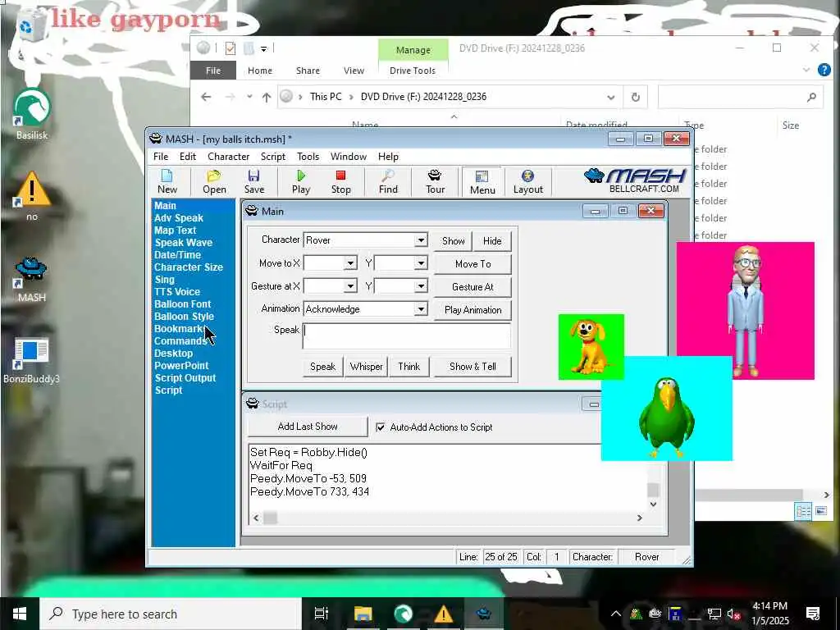Viewport: 840px width, 630px height.
Task: Click the Play Animation button
Action: click(x=472, y=310)
